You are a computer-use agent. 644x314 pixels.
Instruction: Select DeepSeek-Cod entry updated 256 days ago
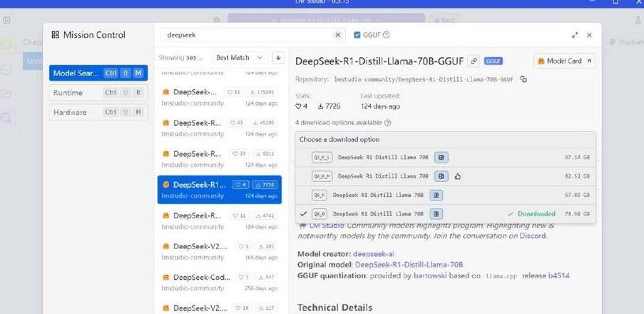(x=220, y=282)
